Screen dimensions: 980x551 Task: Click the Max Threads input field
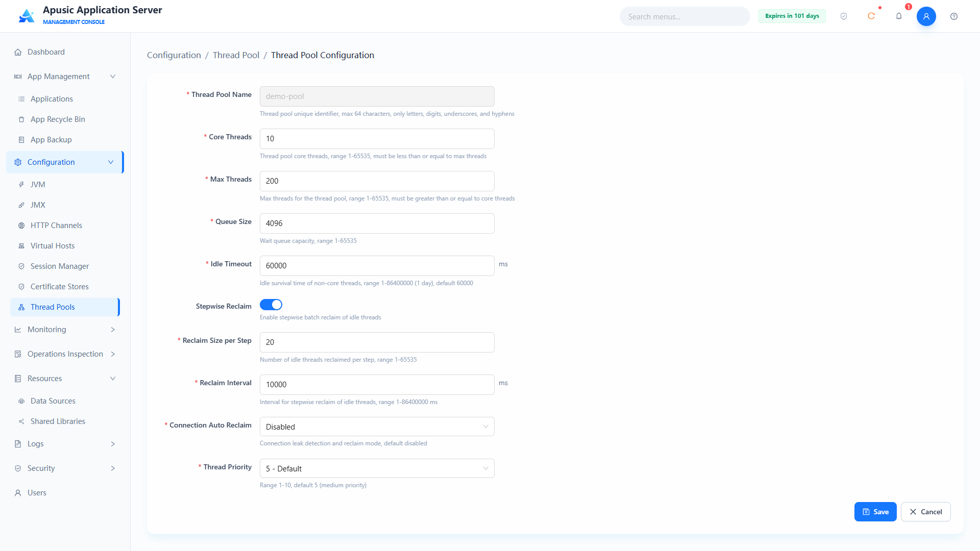click(377, 181)
